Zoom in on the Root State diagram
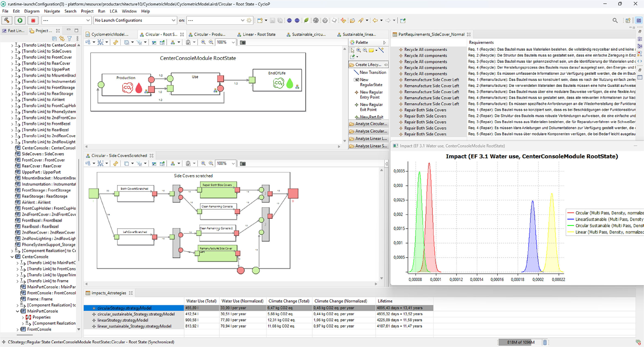 (x=203, y=42)
